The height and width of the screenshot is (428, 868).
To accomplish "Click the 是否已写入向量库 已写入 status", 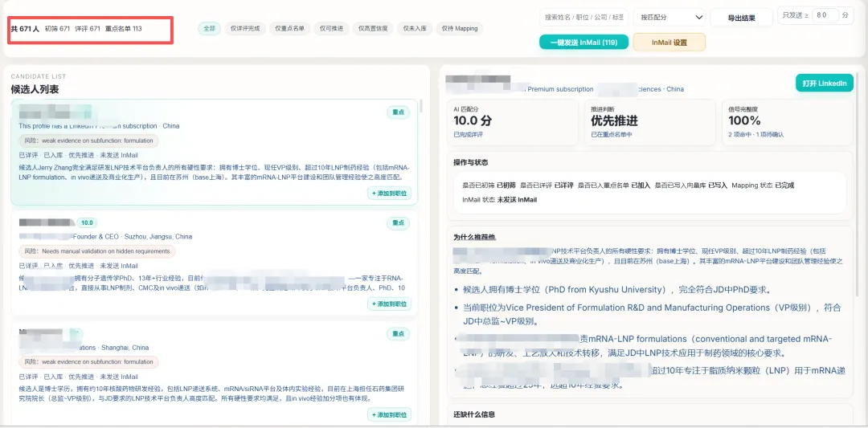I will pos(690,185).
